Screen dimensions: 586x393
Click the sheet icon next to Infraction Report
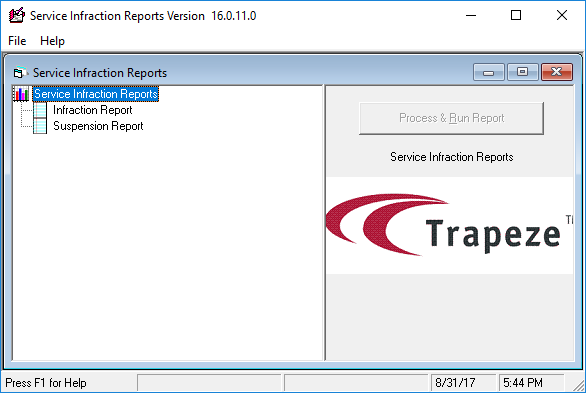click(40, 110)
